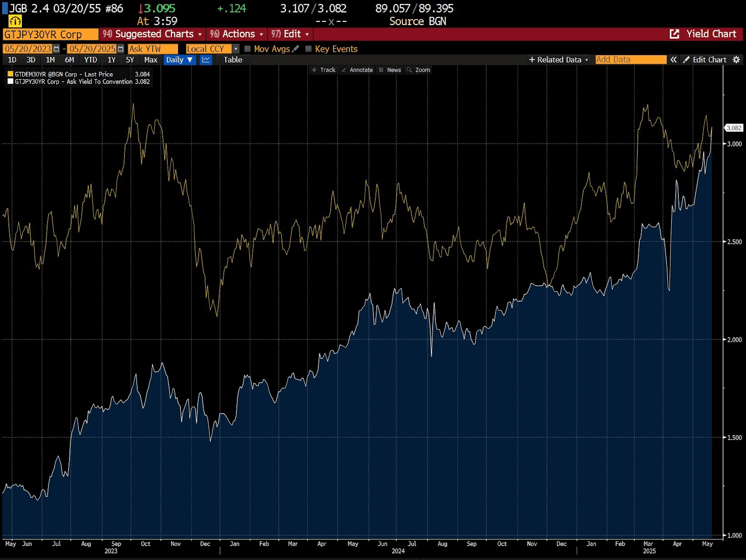Click the 3.095 last yield value
The image size is (746, 560).
tap(159, 8)
